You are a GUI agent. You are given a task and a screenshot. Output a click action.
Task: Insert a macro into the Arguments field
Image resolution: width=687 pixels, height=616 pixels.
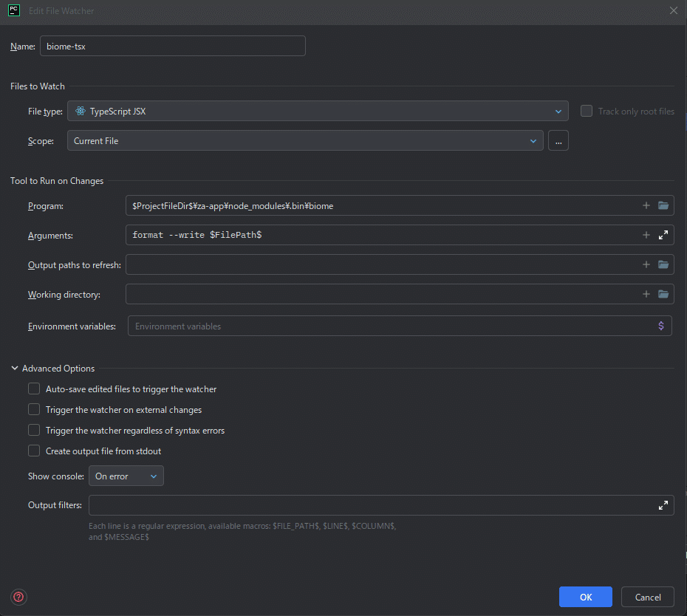646,235
